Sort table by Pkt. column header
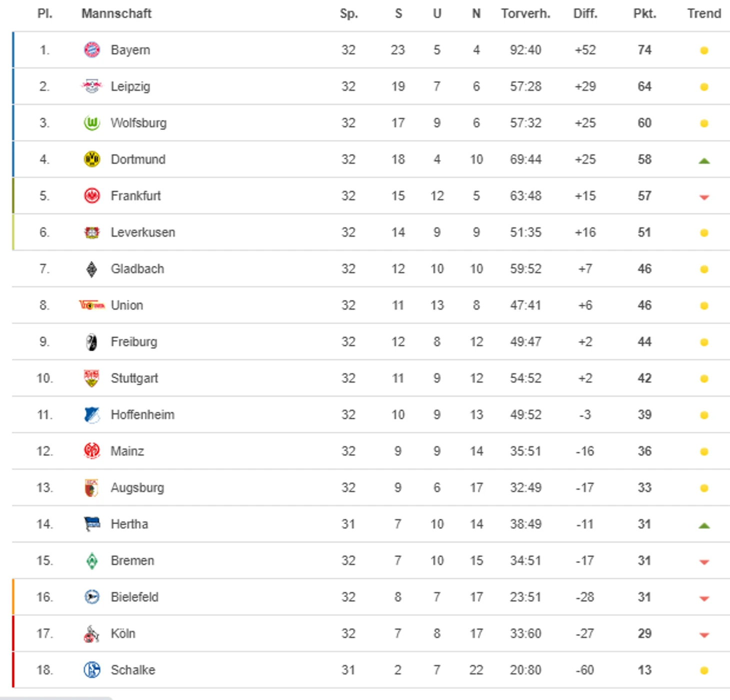 [644, 13]
